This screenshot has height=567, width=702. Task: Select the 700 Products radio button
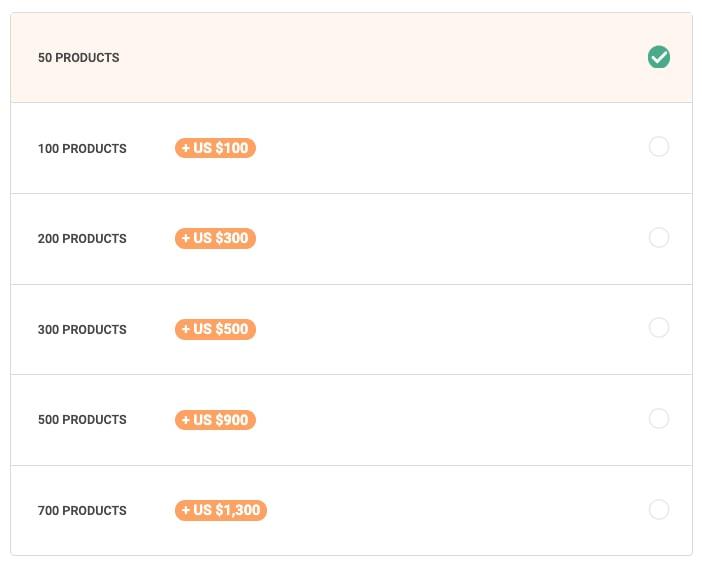point(659,509)
